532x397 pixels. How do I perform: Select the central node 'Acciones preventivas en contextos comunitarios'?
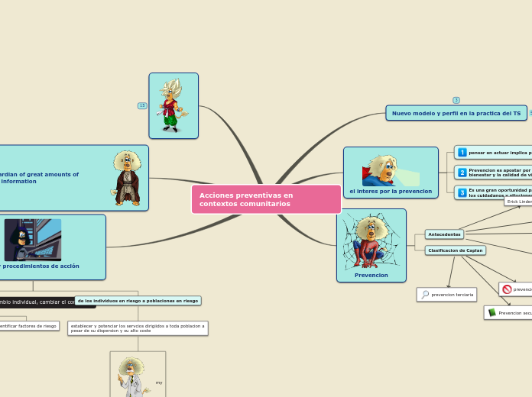266,199
